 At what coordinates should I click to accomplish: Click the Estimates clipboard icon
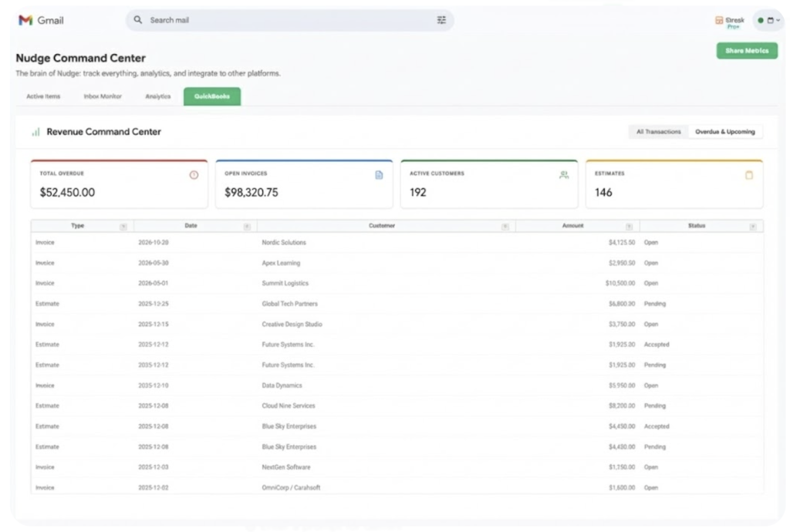tap(748, 175)
